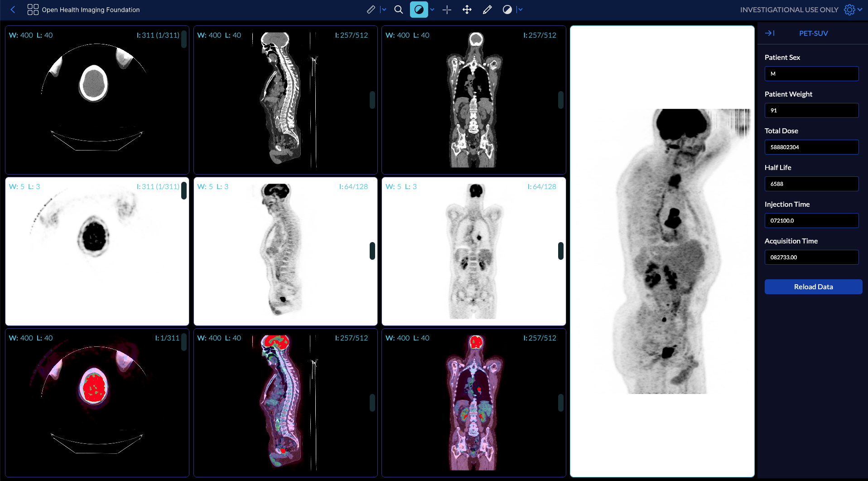Click the Patient Weight input field

tap(811, 110)
